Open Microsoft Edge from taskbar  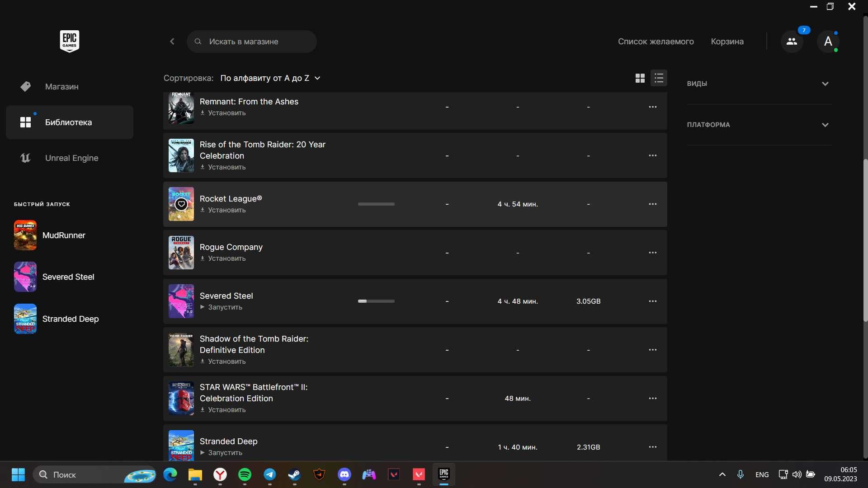170,474
